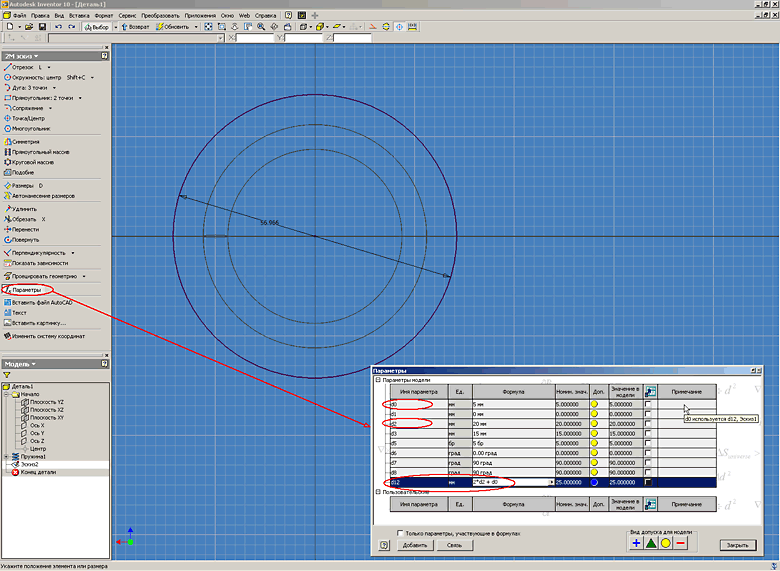Tick export checkbox in d1 row

click(648, 414)
